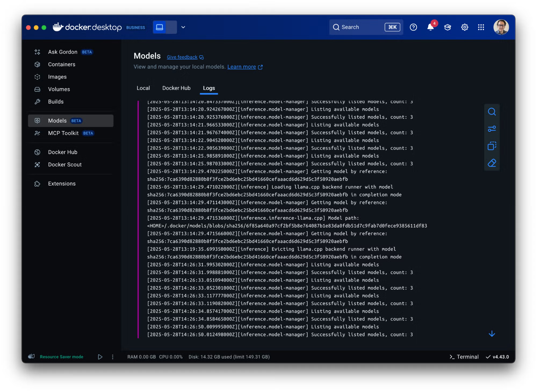Click the Docker Scout icon

coord(37,165)
